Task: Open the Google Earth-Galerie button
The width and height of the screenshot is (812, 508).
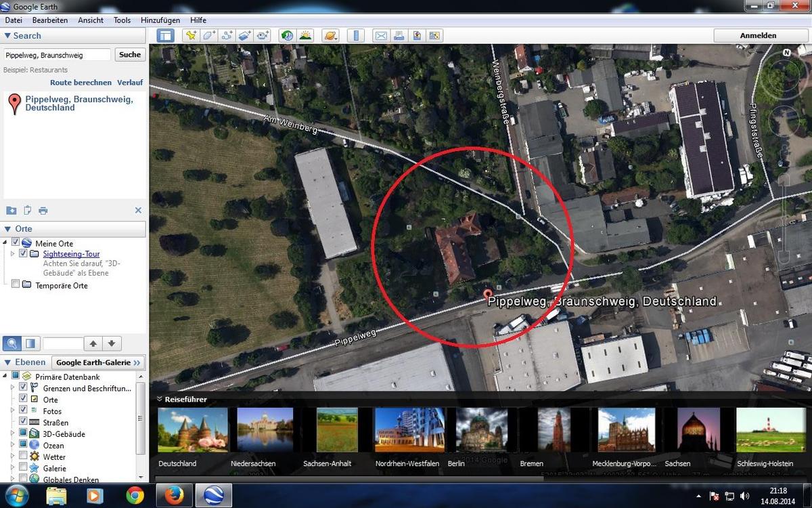Action: 99,362
